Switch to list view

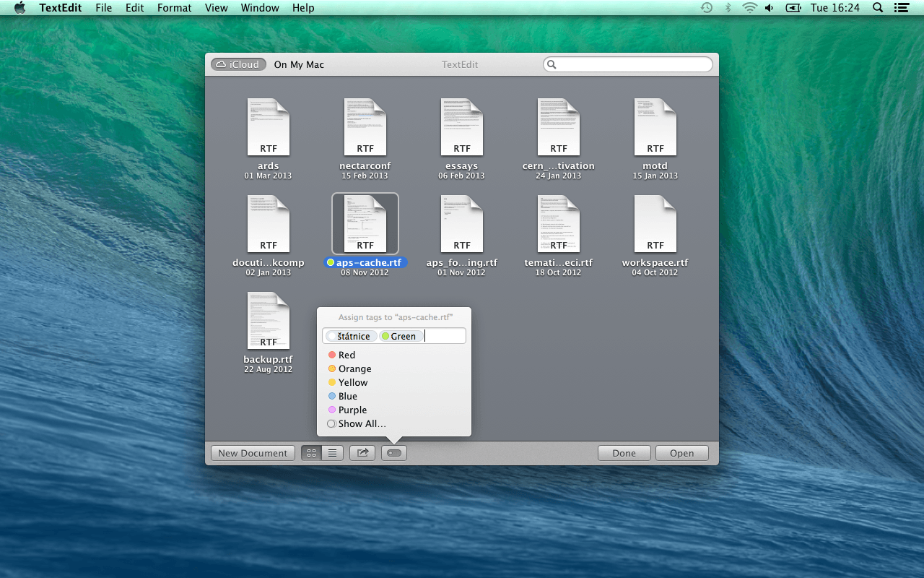pos(333,453)
